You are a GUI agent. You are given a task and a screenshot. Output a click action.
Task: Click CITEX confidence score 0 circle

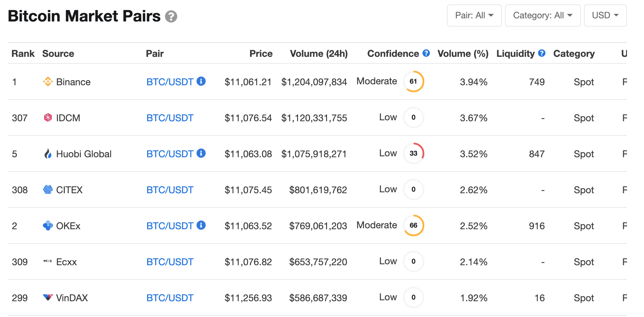click(414, 189)
